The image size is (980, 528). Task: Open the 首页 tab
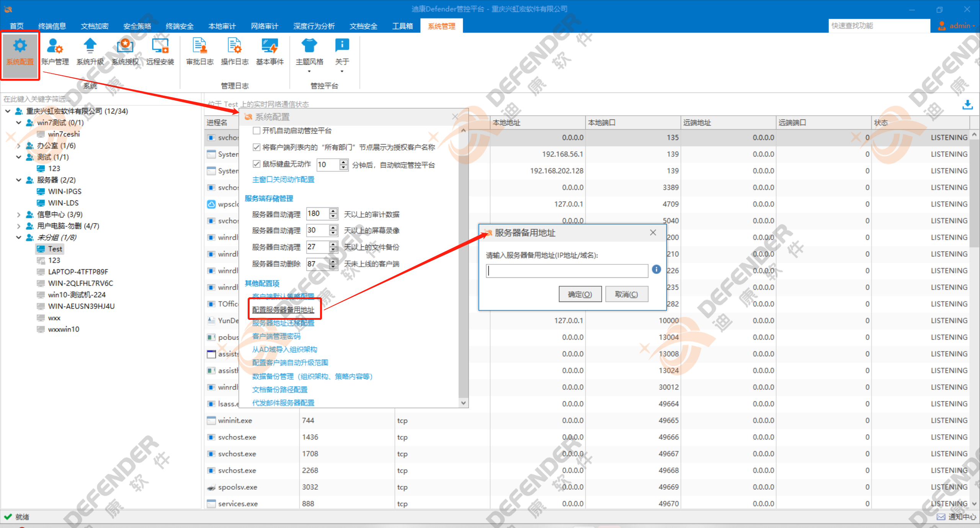coord(16,26)
